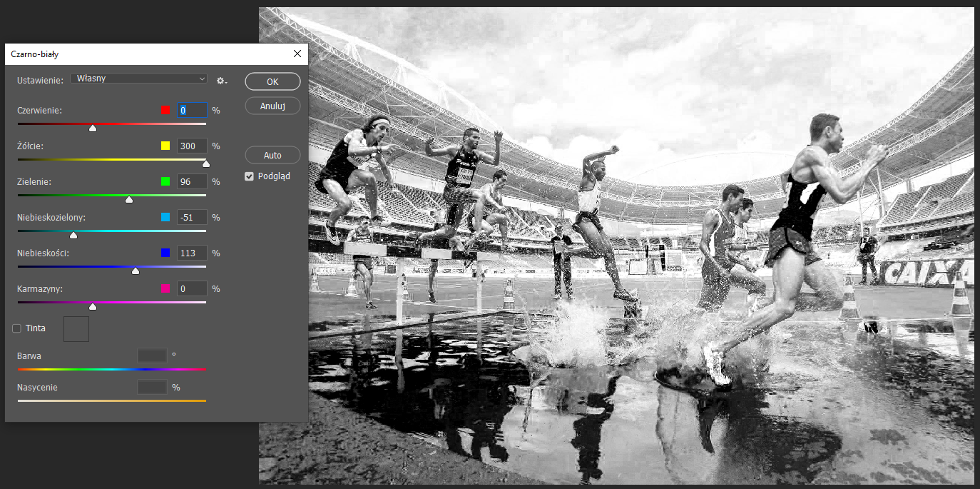
Task: Click the Niebieskości slider handle
Action: 136,271
